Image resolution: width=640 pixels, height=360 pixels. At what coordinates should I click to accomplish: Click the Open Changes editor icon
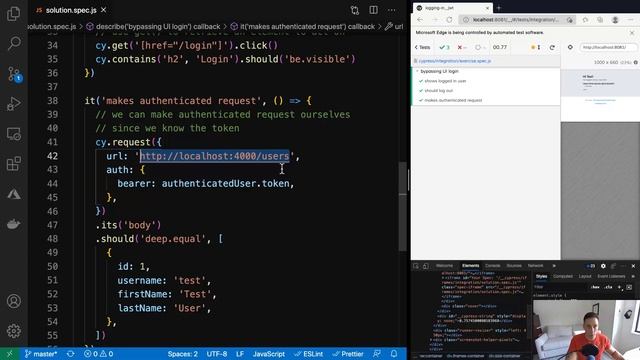point(355,10)
